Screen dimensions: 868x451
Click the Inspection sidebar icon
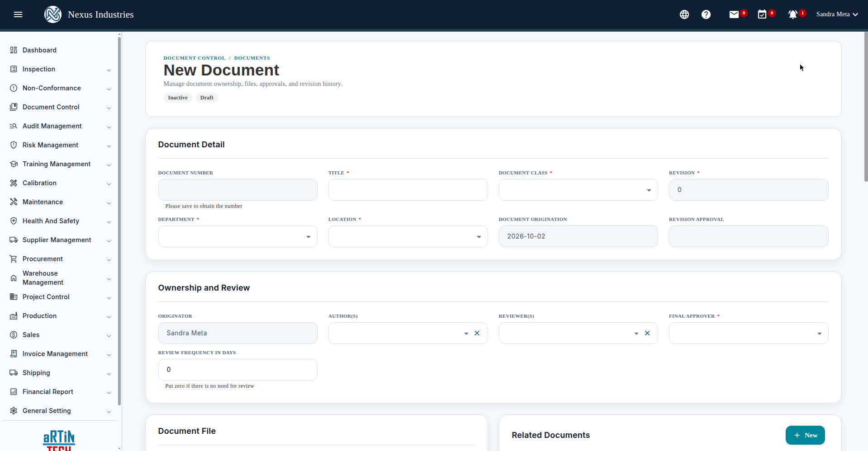(x=14, y=69)
